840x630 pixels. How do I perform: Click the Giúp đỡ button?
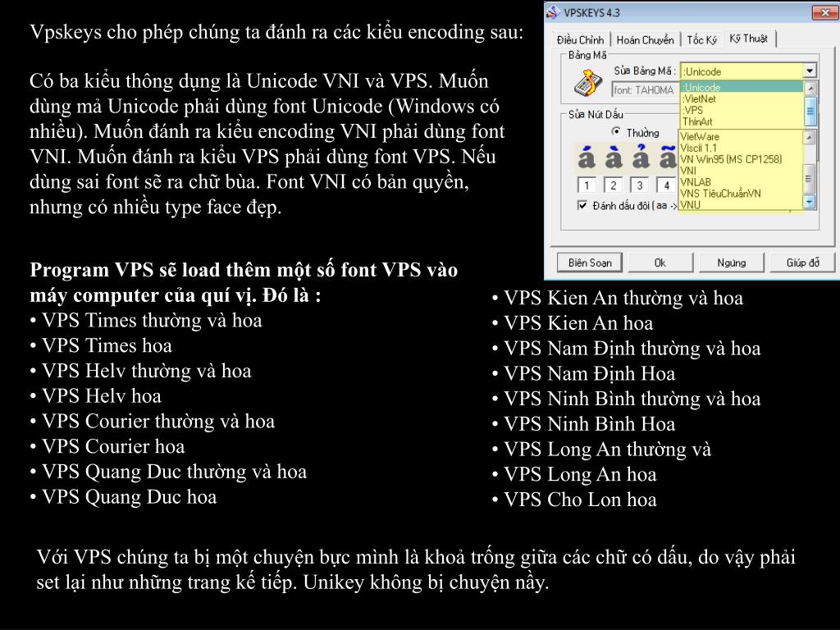(x=802, y=262)
